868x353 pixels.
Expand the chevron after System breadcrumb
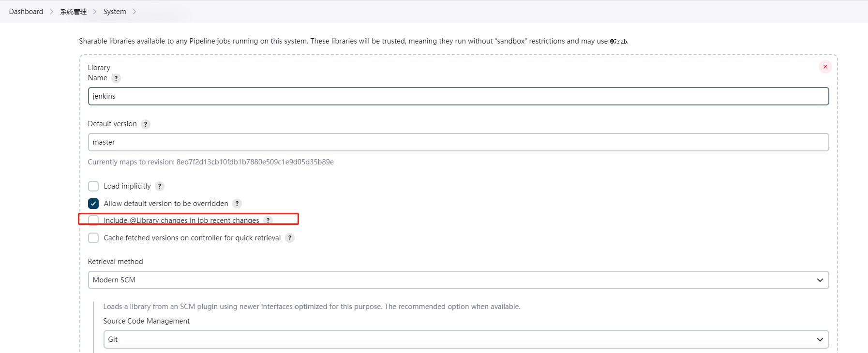click(x=135, y=12)
